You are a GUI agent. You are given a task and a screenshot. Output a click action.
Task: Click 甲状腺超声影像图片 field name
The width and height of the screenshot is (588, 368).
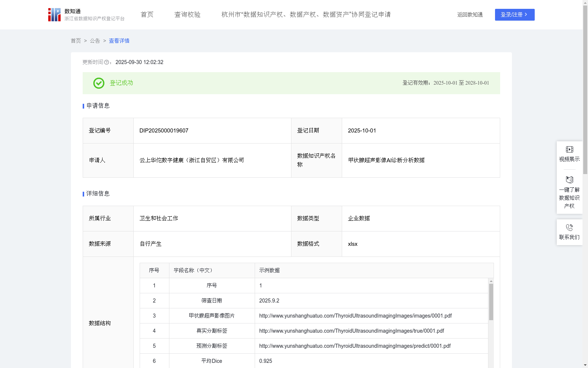pyautogui.click(x=212, y=316)
